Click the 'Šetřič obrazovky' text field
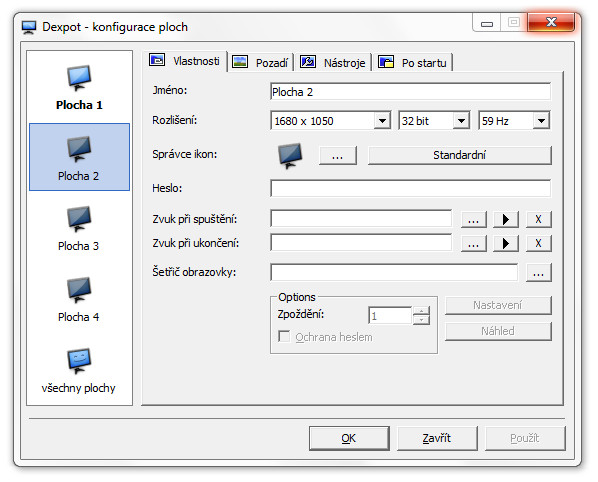598x482 pixels. click(x=394, y=272)
